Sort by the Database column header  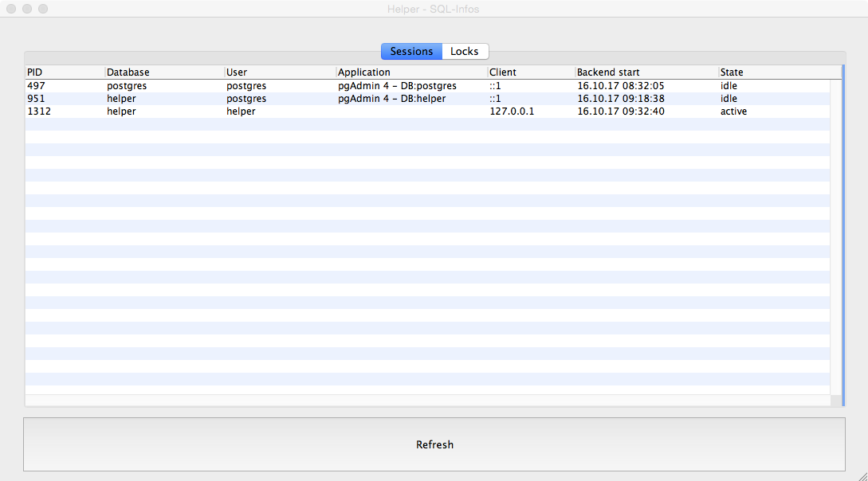click(x=163, y=72)
